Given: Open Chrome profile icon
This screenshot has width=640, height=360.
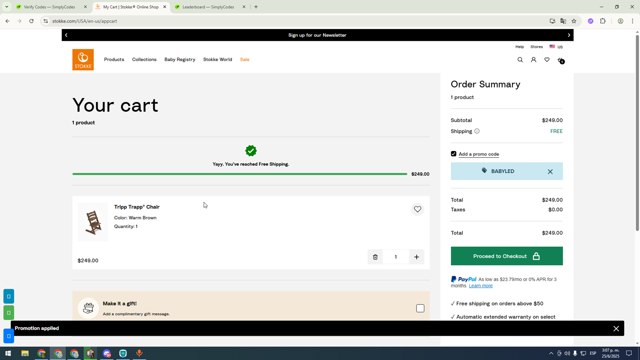Looking at the screenshot, I should (x=620, y=21).
